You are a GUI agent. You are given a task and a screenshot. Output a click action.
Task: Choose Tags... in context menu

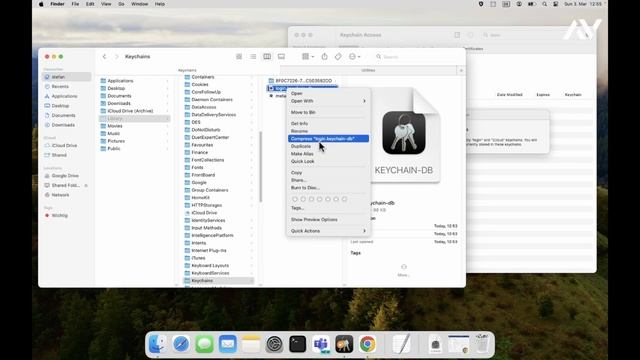point(329,208)
